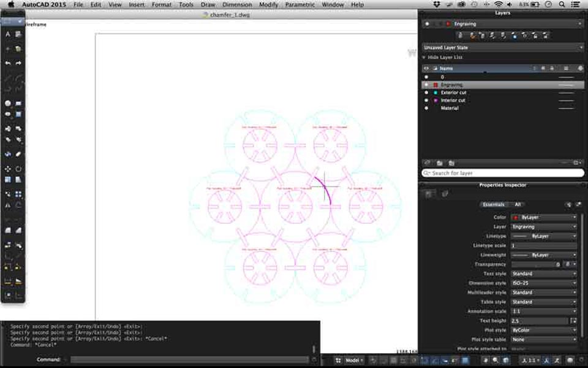Select the Erase tool

pyautogui.click(x=18, y=155)
